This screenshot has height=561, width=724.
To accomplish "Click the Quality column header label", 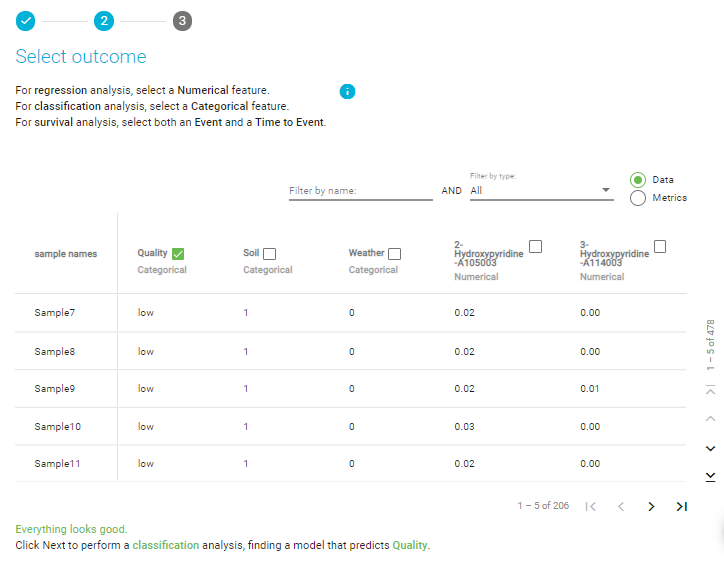I will [152, 253].
